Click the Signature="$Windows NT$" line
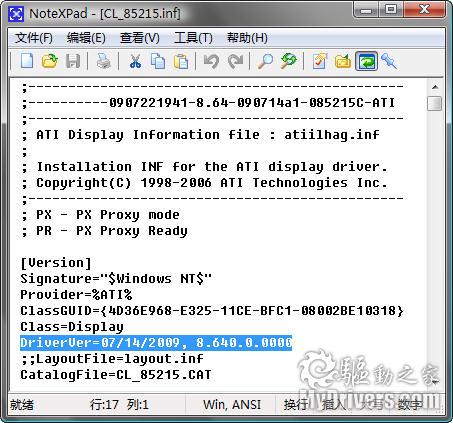453x423 pixels. click(x=116, y=279)
